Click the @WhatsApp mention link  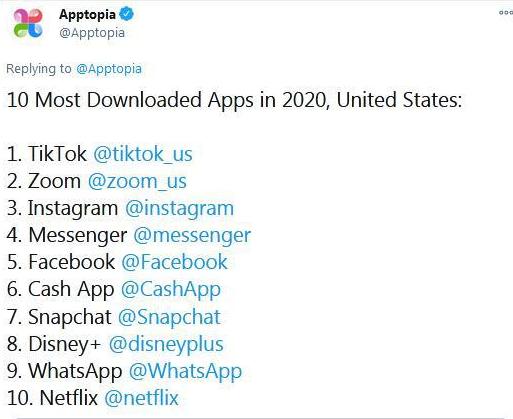185,371
